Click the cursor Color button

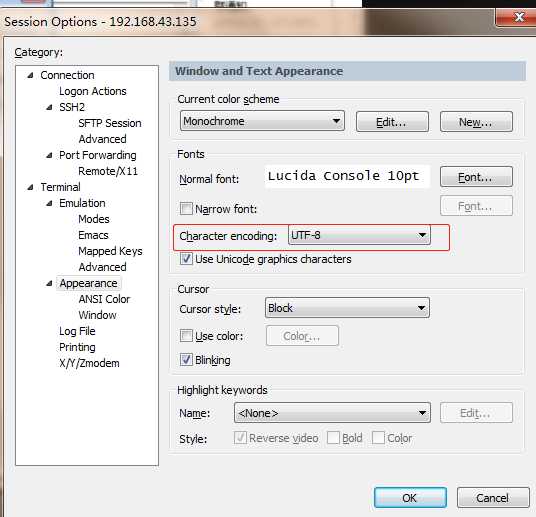coord(302,336)
